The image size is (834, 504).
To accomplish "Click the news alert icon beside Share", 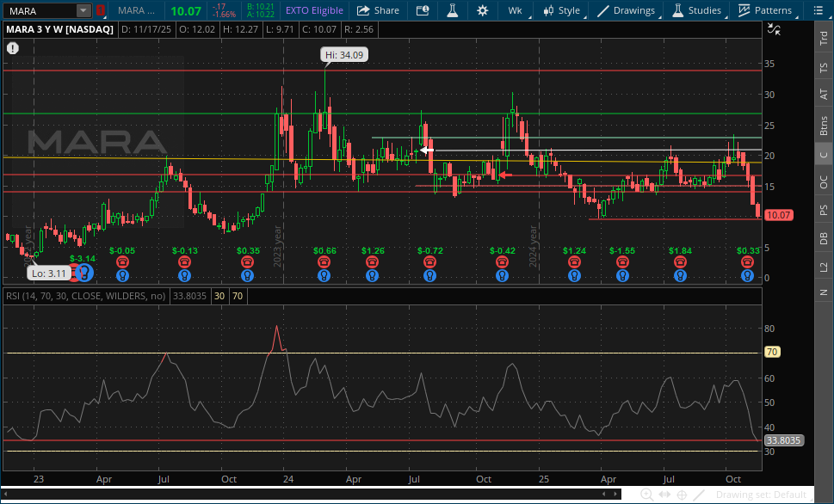I will point(423,10).
